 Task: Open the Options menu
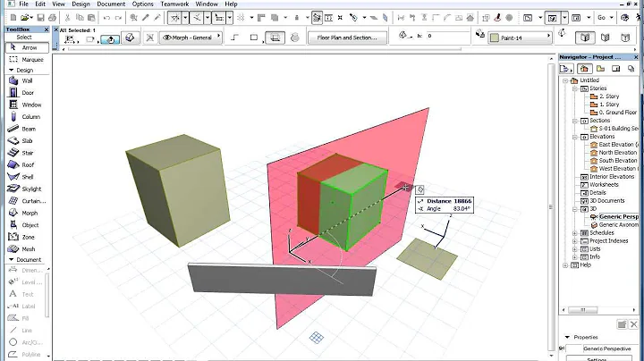pyautogui.click(x=142, y=4)
